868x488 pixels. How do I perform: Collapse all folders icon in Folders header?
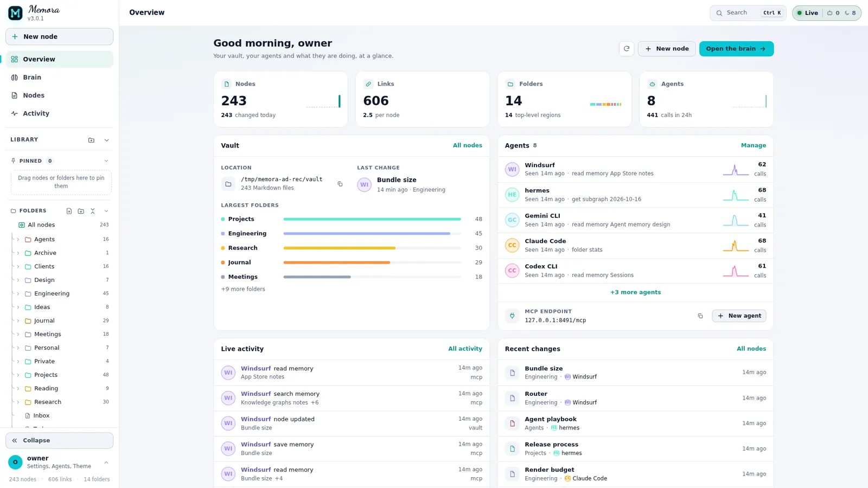(x=93, y=211)
